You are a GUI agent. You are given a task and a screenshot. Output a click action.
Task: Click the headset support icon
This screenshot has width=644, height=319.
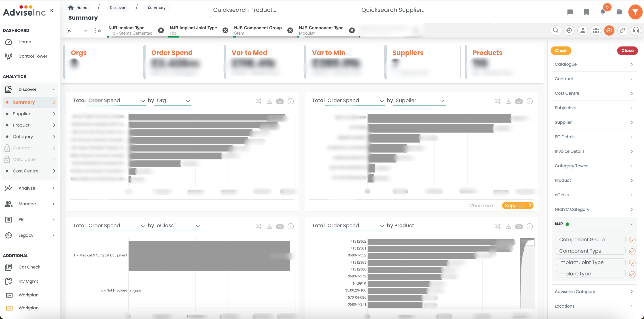[636, 30]
